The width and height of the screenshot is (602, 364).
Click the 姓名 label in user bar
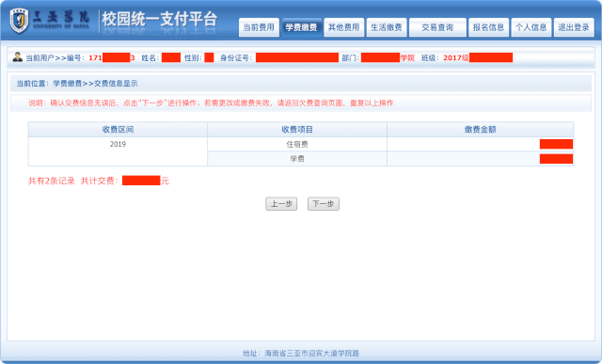(150, 57)
